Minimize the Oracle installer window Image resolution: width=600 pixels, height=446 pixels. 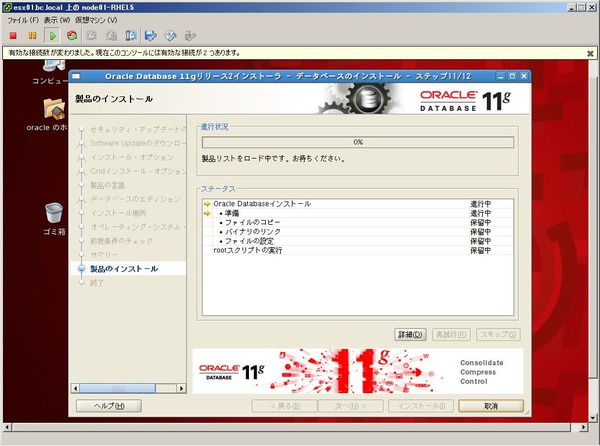coord(500,76)
